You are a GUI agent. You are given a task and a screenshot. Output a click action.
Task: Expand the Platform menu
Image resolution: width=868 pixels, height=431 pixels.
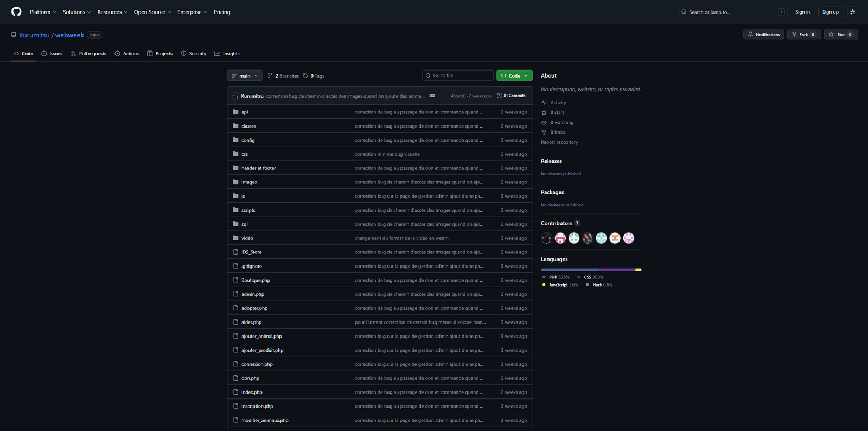point(43,12)
